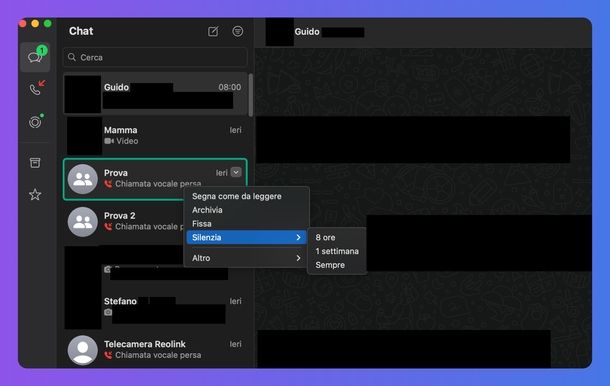The height and width of the screenshot is (386, 610).
Task: Open the chat filter icon
Action: click(x=238, y=32)
